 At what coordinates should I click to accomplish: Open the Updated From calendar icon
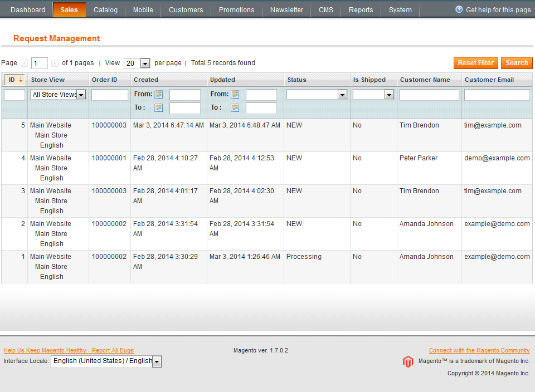(x=235, y=95)
